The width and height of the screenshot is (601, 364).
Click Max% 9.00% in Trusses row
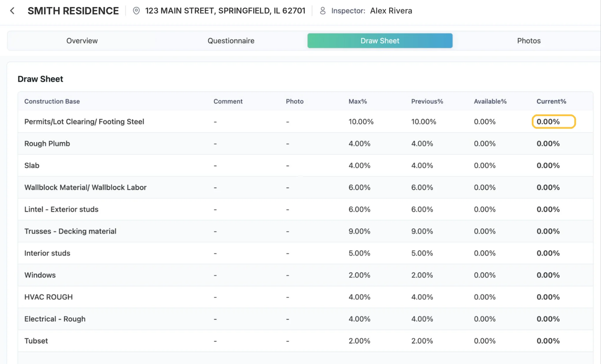click(x=359, y=231)
